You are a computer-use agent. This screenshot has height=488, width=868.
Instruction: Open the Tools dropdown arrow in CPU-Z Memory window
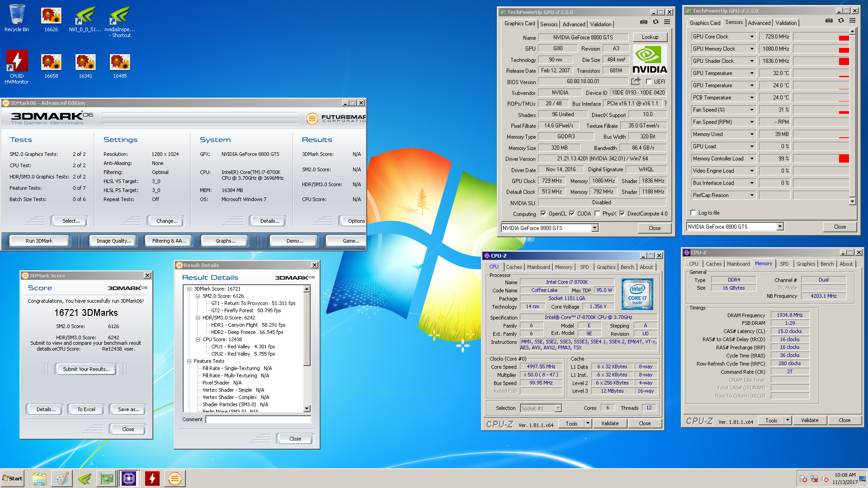[x=788, y=420]
